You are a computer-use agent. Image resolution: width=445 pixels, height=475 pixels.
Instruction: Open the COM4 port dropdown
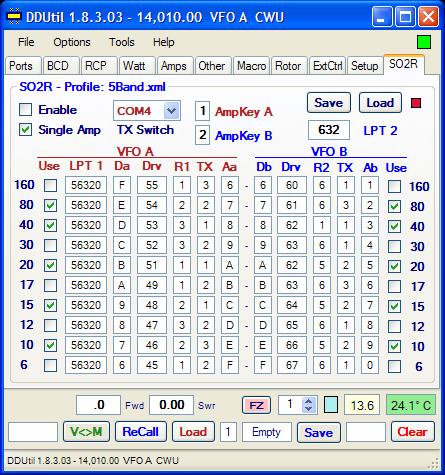172,111
